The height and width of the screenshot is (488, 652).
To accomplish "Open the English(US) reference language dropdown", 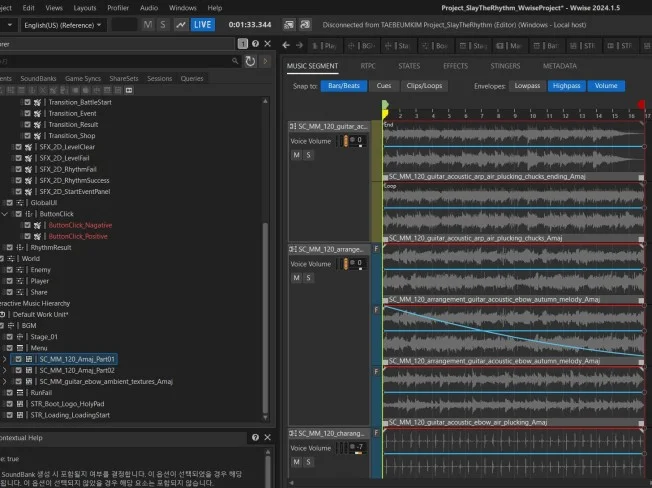I will click(62, 24).
